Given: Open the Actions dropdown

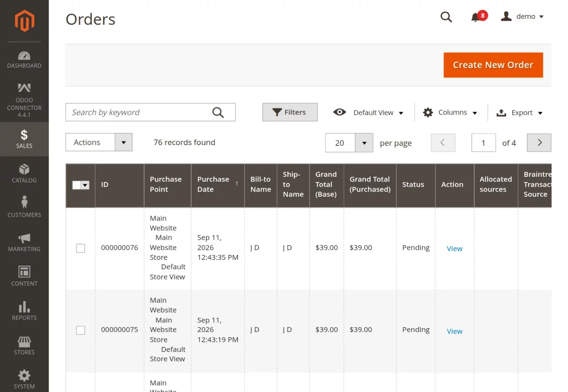Looking at the screenshot, I should point(99,142).
